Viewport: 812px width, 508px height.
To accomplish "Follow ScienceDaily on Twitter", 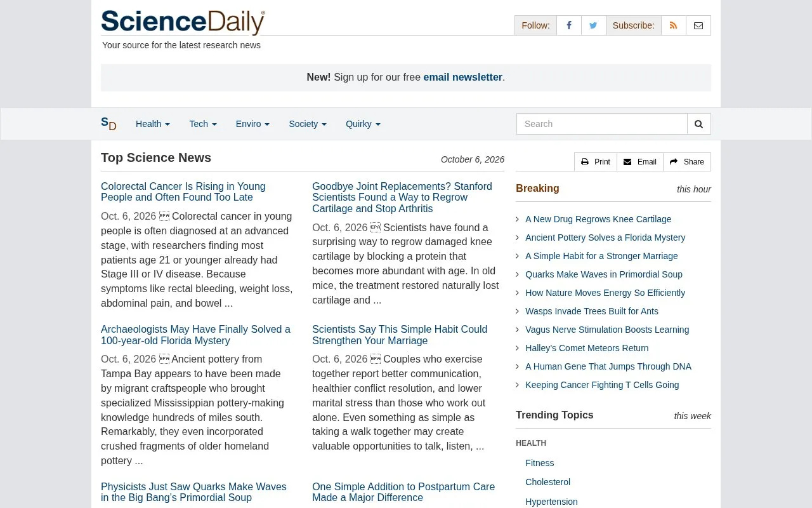I will point(593,25).
